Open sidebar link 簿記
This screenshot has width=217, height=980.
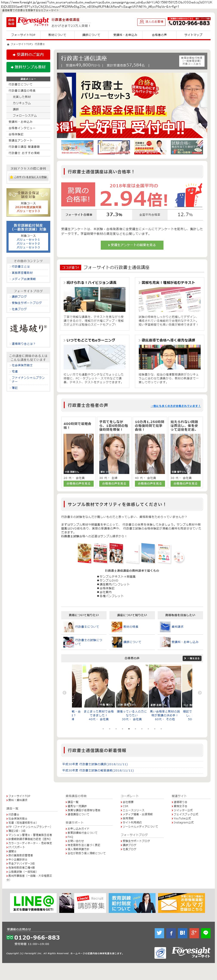click(x=14, y=388)
